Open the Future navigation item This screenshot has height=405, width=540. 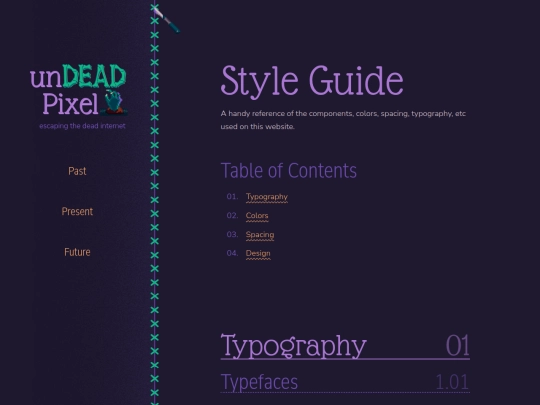tap(77, 252)
